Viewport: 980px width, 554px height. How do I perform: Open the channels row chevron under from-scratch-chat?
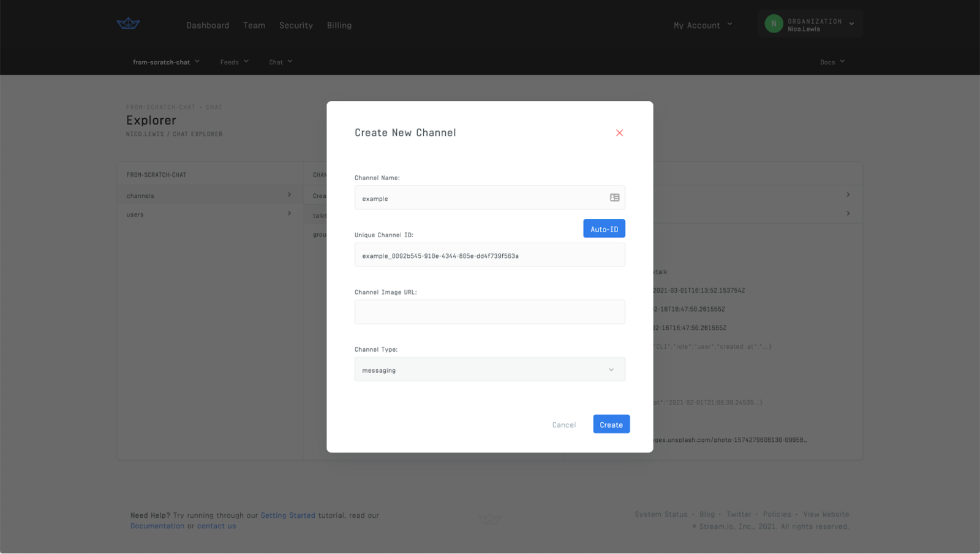[288, 194]
